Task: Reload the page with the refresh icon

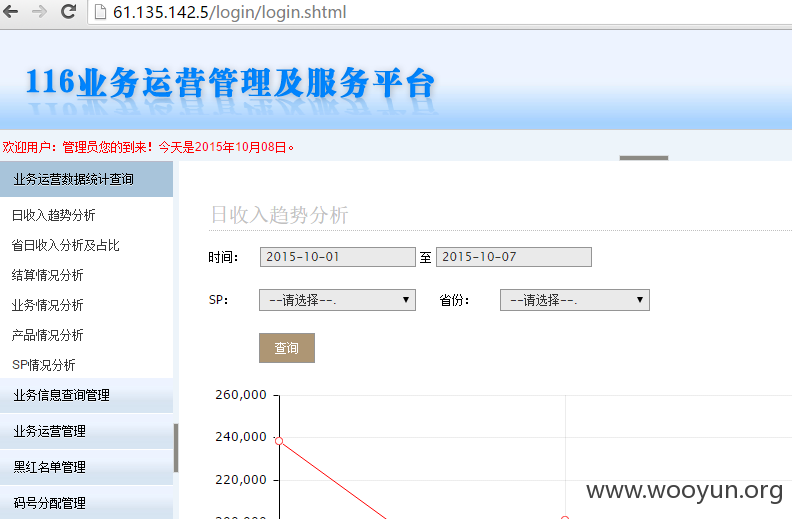Action: tap(68, 12)
